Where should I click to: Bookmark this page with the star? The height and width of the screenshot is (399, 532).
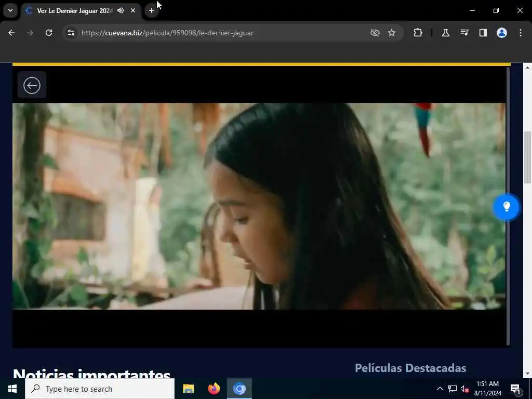click(x=392, y=33)
